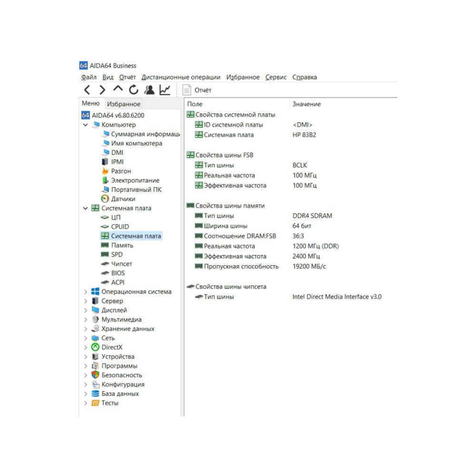Open the Сервис menu
The width and height of the screenshot is (476, 476).
click(x=276, y=77)
